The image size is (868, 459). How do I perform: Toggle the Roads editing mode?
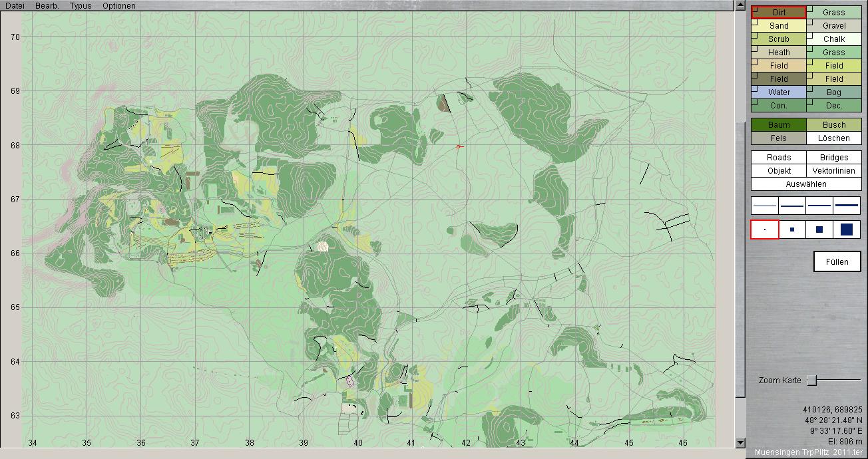(x=779, y=158)
